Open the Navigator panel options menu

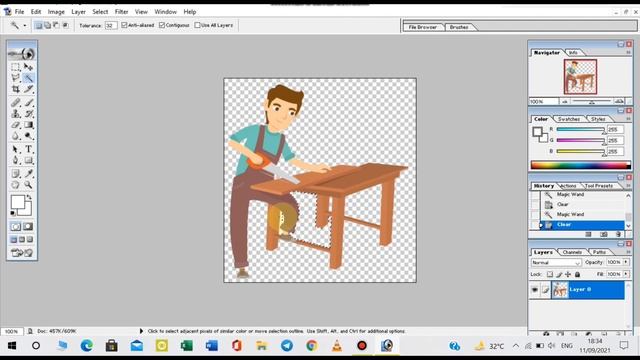tap(629, 53)
